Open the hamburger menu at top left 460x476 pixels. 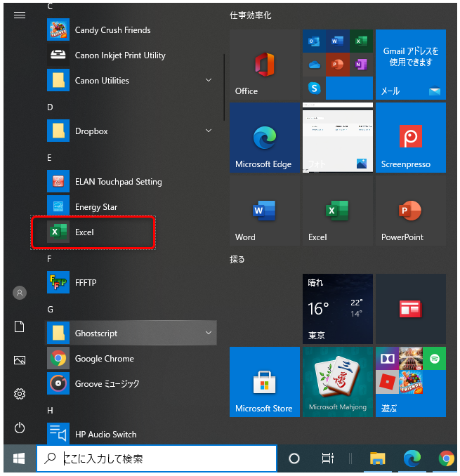click(20, 15)
